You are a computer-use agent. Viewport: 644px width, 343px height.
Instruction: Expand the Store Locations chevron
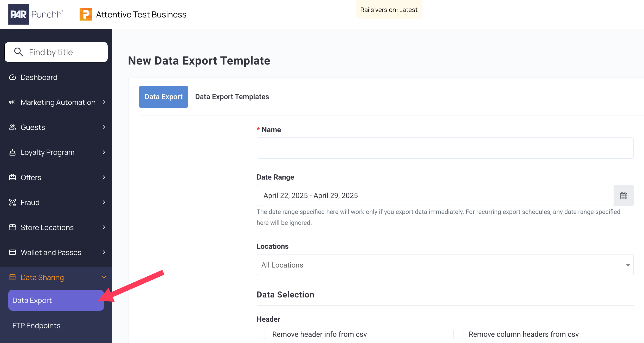point(104,227)
